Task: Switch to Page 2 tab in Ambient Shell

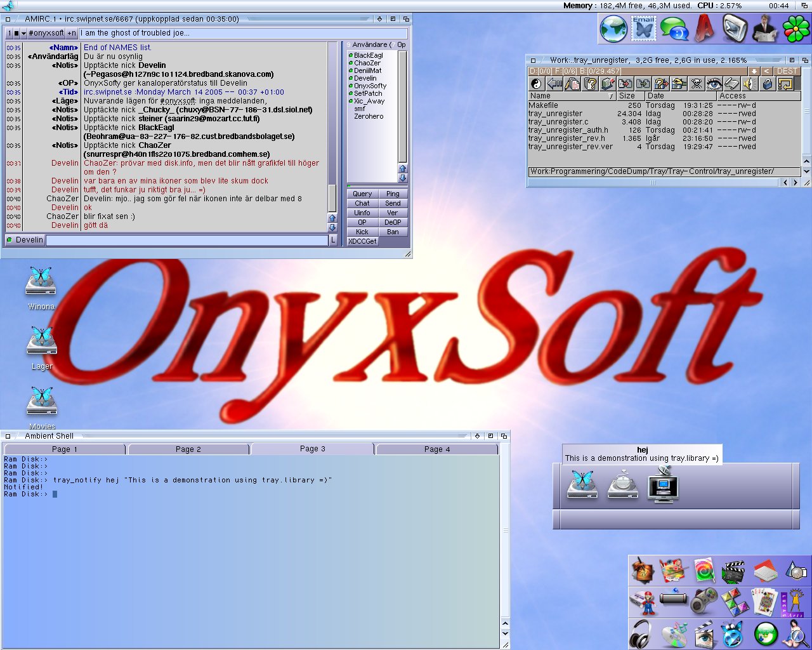Action: click(188, 449)
